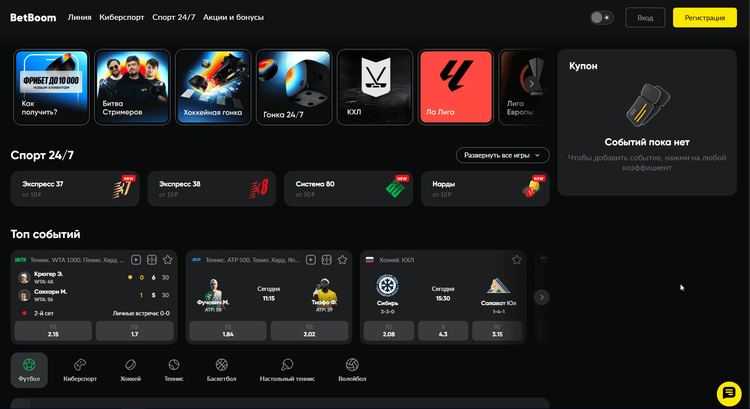750x409 pixels.
Task: Click the video stream icon on the WTA match
Action: click(x=137, y=259)
